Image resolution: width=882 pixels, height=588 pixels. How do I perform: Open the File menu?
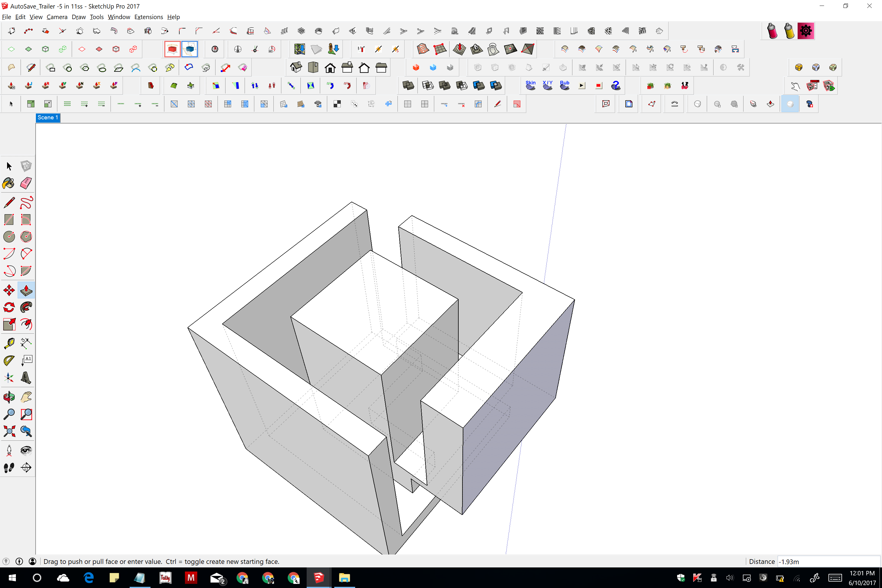(x=6, y=17)
